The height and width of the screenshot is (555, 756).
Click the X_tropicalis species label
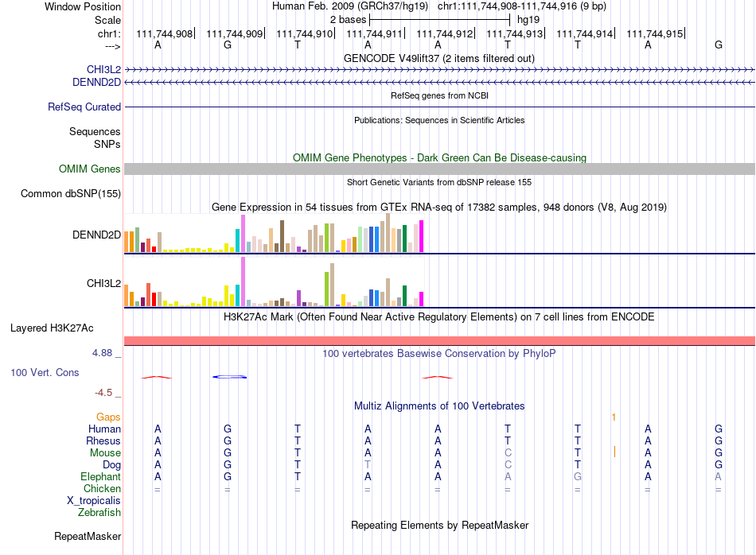point(94,501)
